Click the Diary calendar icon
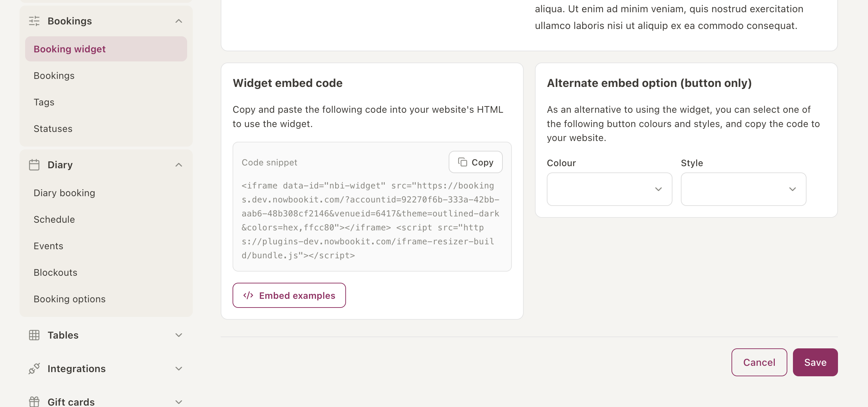868x407 pixels. point(34,165)
